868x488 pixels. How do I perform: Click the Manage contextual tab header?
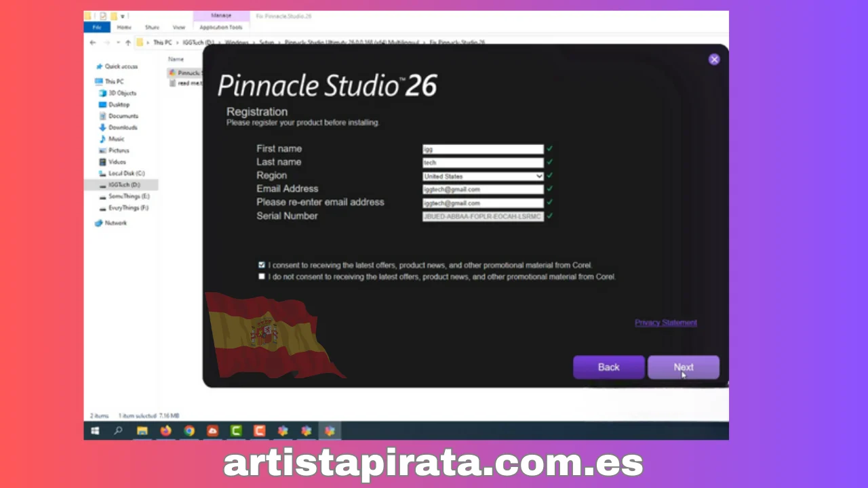(221, 16)
